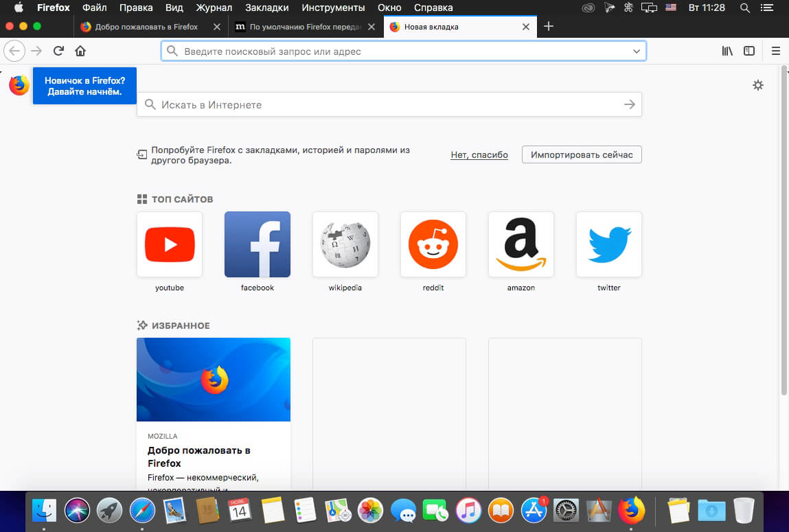The image size is (789, 532).
Task: Submit search with the arrow button
Action: pos(630,104)
